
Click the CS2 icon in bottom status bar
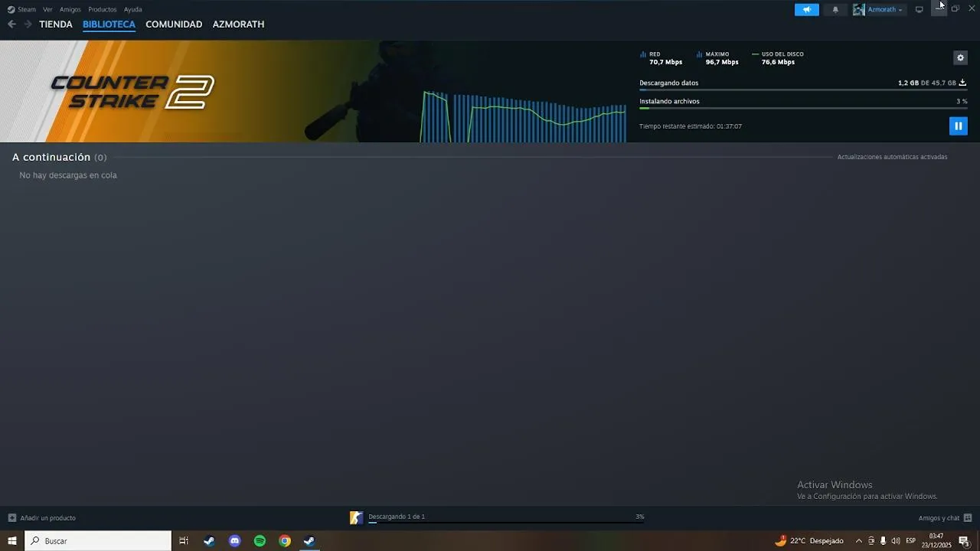click(356, 518)
